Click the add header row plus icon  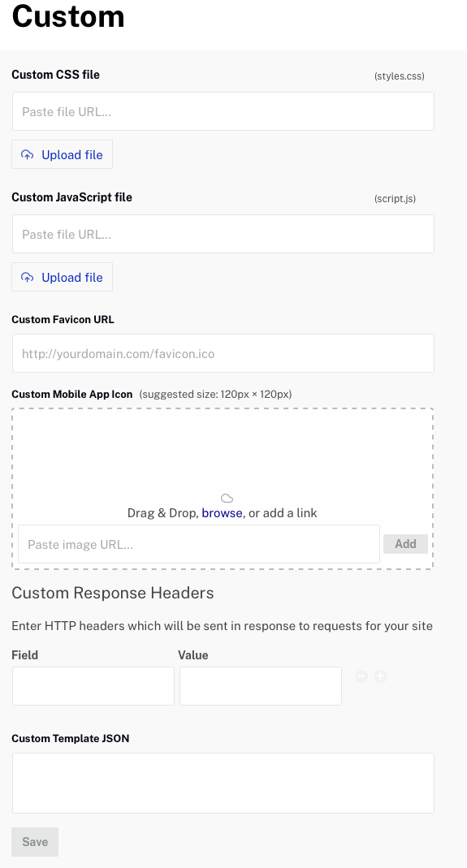pos(381,676)
